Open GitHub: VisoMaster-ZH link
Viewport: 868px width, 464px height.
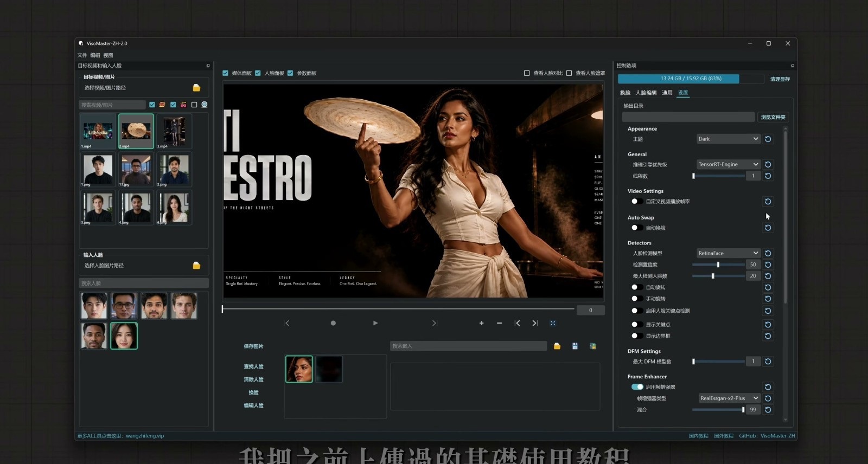click(x=767, y=436)
